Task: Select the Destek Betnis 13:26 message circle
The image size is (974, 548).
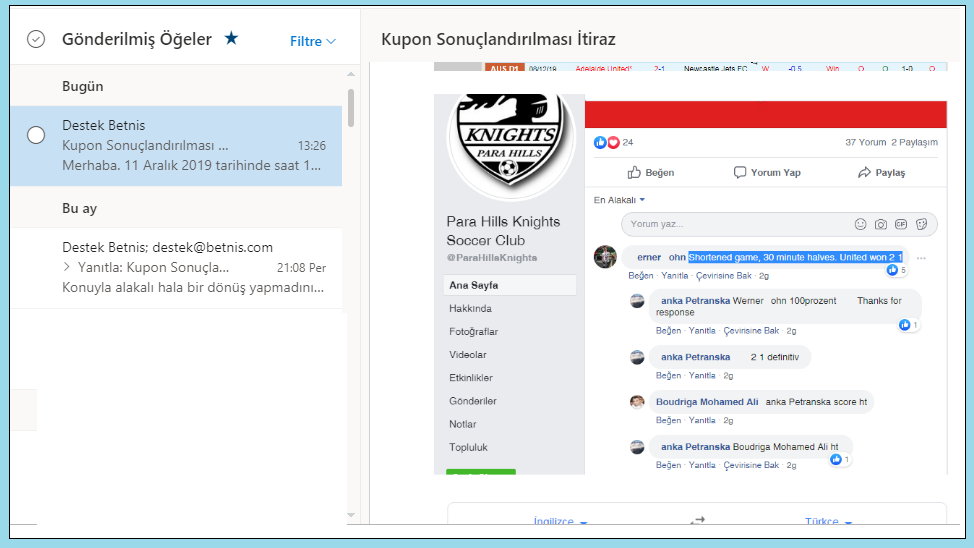Action: [36, 135]
